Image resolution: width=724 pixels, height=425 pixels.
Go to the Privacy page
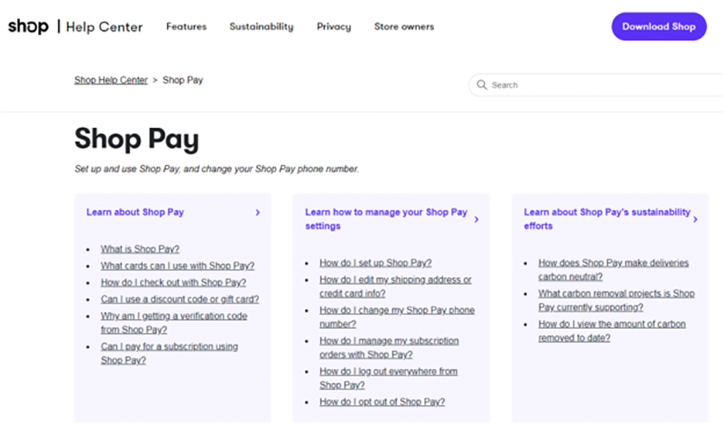(x=334, y=27)
